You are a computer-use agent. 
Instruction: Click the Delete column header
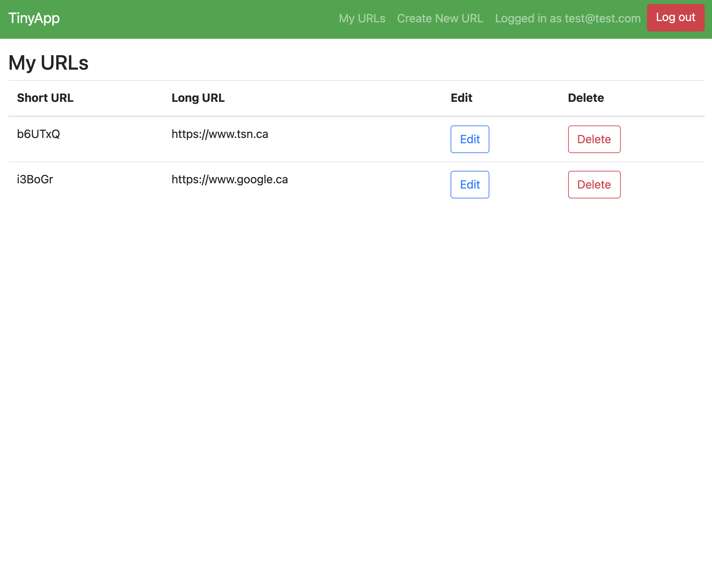coord(585,98)
